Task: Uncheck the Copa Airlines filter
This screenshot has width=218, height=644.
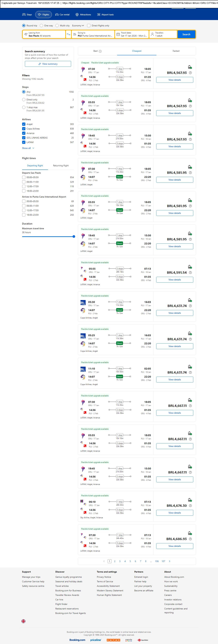Action: tap(24, 129)
